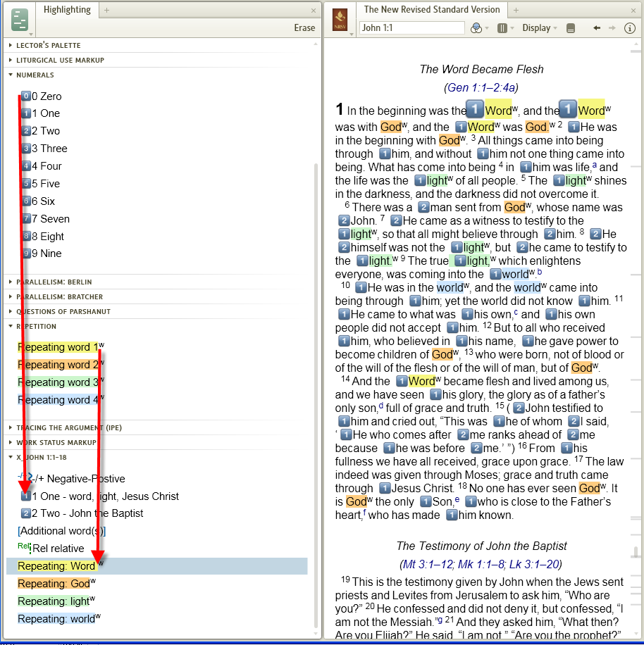Open the Mk 1:1–8 link
The width and height of the screenshot is (644, 645).
tap(481, 564)
